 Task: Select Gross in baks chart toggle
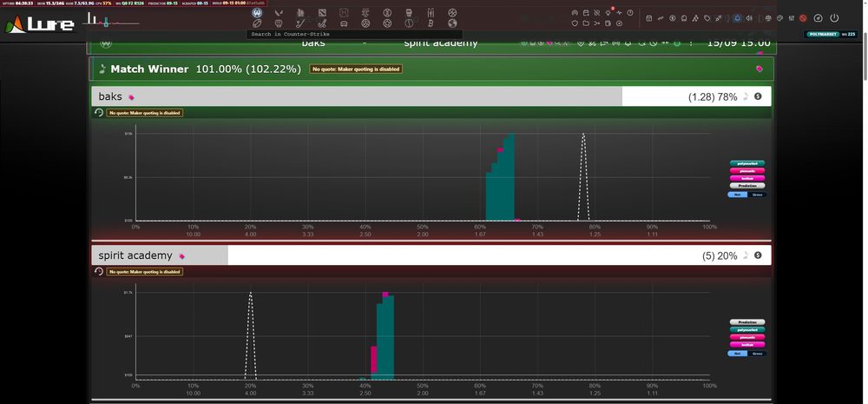click(x=757, y=195)
